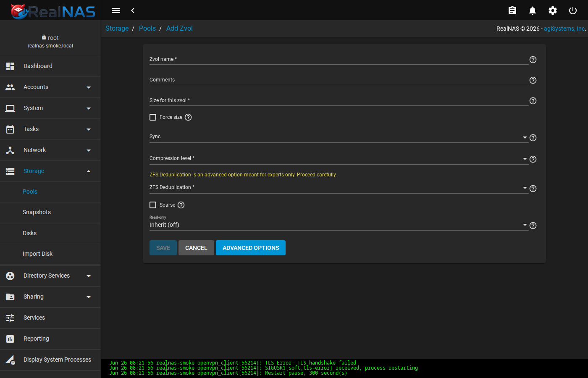Click the Sharing folder icon
588x378 pixels.
[x=10, y=297]
